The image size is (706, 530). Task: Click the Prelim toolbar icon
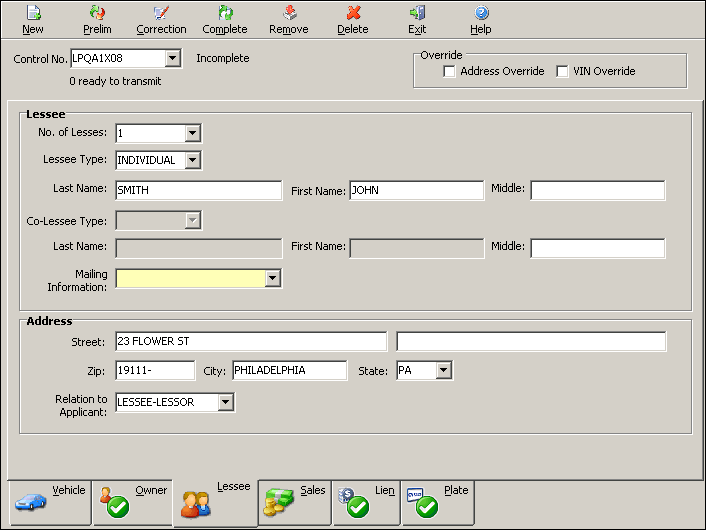(x=97, y=12)
